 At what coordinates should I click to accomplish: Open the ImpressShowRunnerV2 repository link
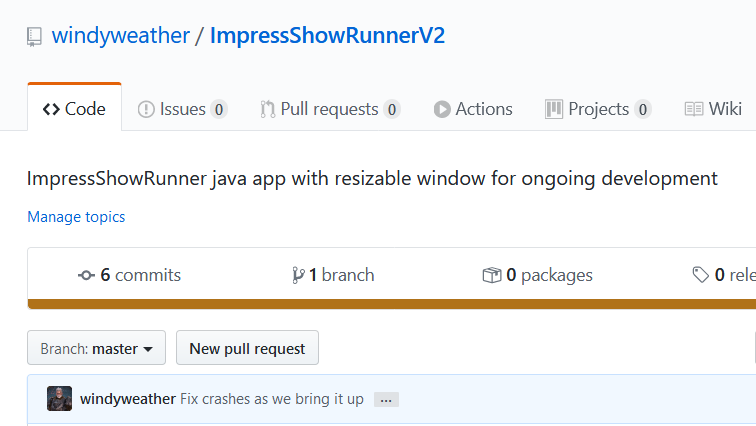click(x=327, y=36)
